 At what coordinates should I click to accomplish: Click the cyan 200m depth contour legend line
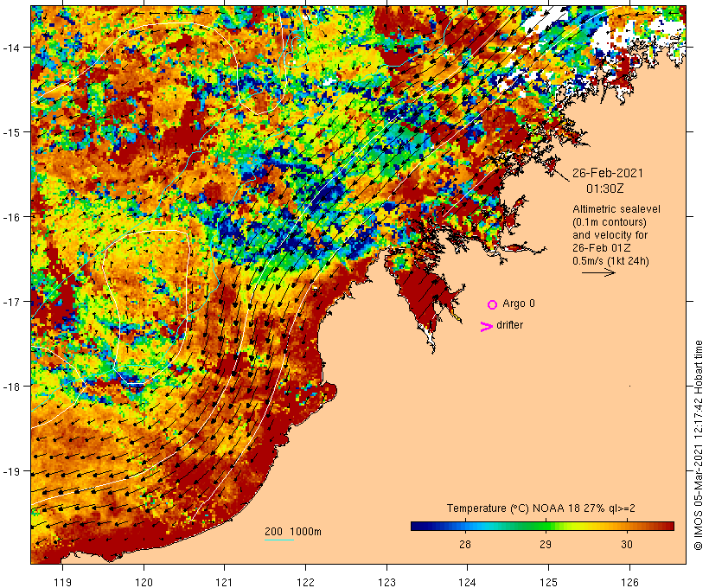(279, 540)
